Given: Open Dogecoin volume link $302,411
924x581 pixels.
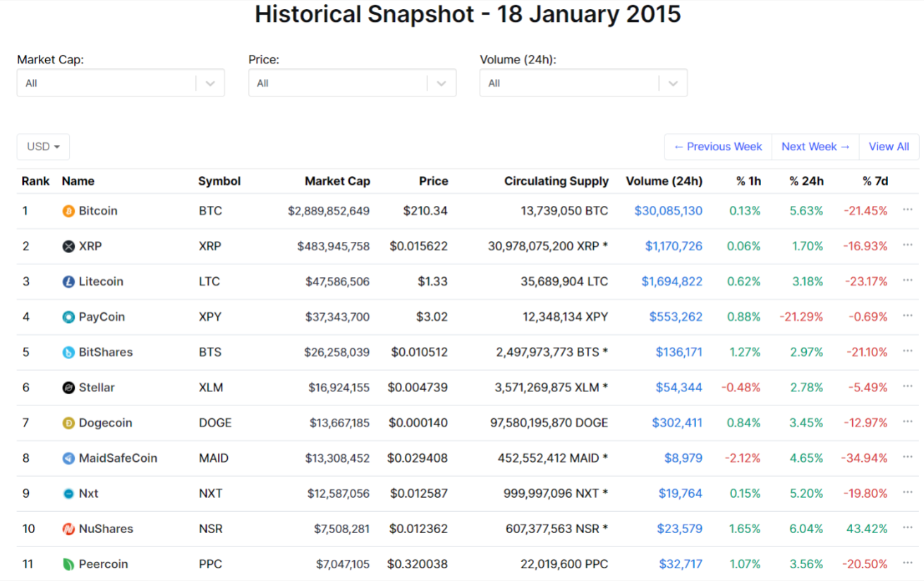Looking at the screenshot, I should pos(677,423).
